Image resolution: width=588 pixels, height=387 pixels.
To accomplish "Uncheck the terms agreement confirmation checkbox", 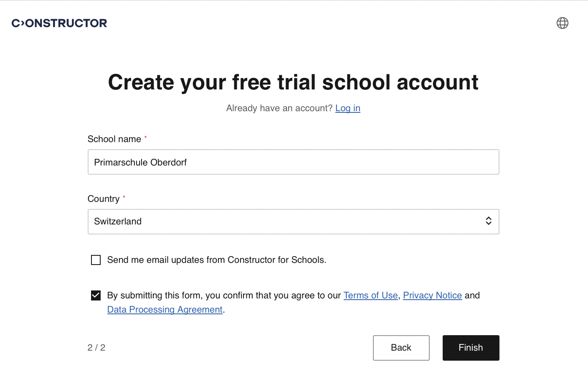I will click(96, 295).
